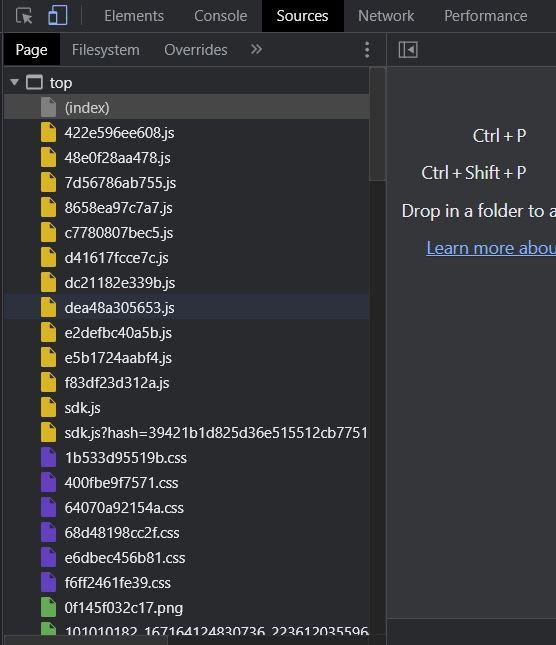Image resolution: width=556 pixels, height=645 pixels.
Task: Select the top frame window icon
Action: click(34, 82)
